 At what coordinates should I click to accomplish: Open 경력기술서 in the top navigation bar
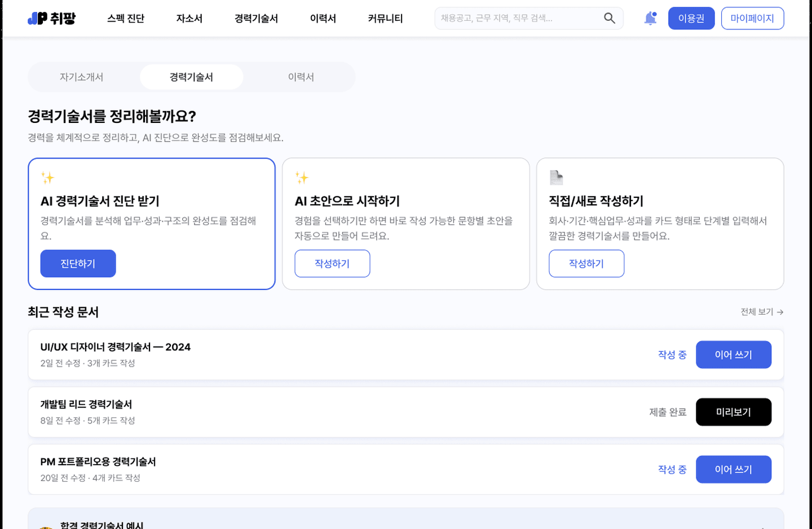tap(256, 19)
